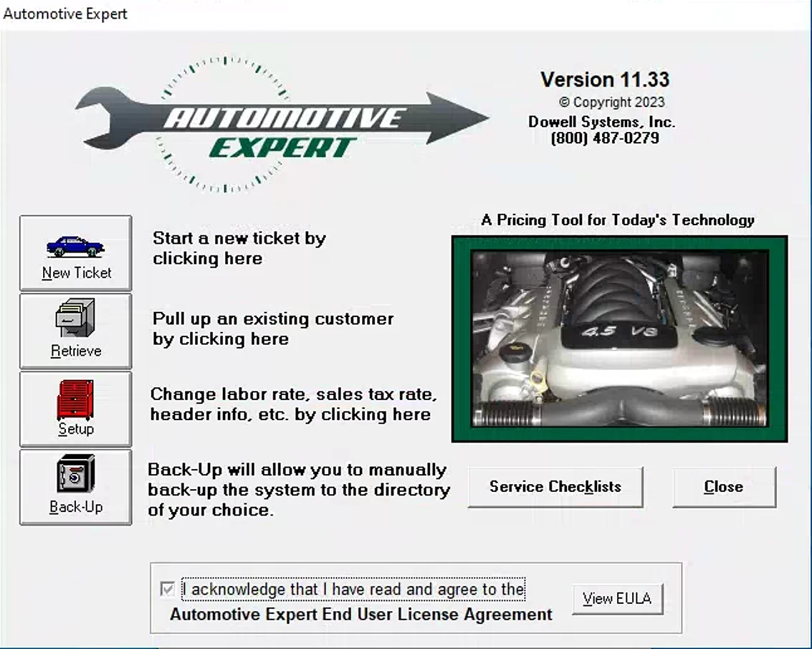
Task: Open Retrieve via the file cabinet icon
Action: [75, 331]
